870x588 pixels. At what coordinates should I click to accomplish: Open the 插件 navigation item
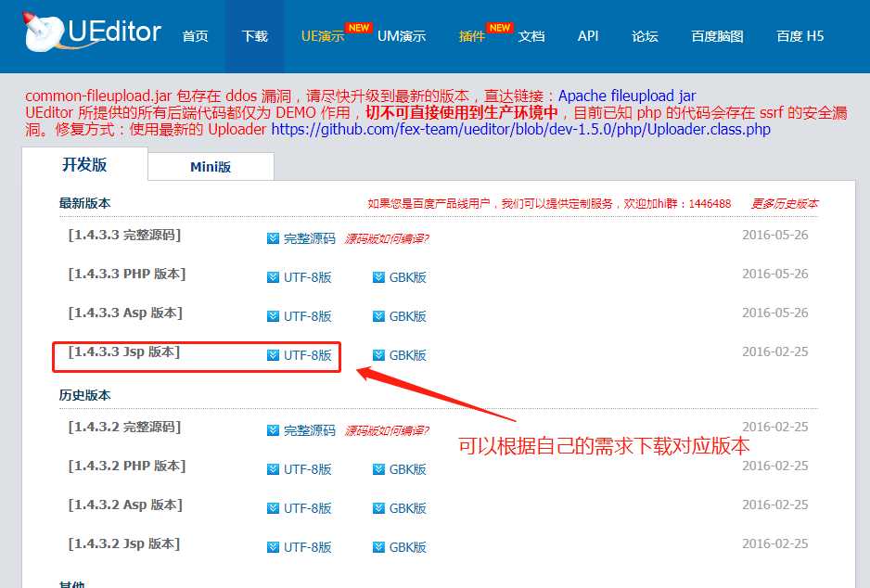tap(471, 36)
